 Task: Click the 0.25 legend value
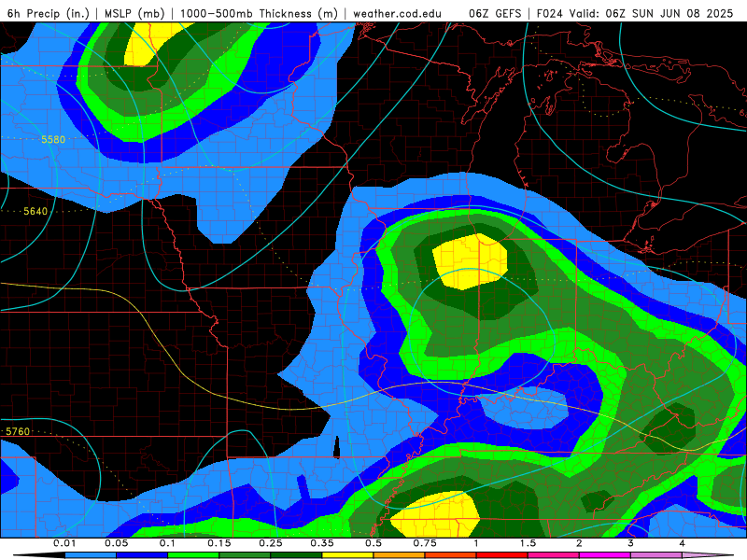click(x=271, y=543)
